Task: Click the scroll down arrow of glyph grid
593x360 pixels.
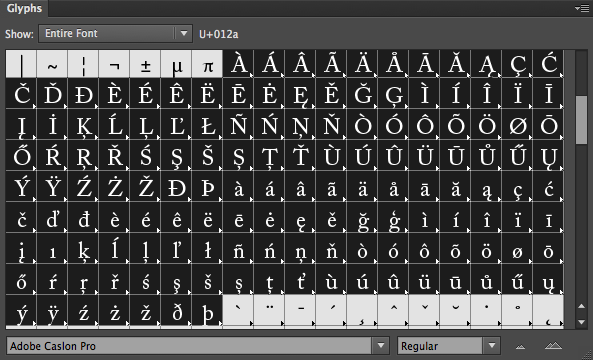Action: pos(581,322)
